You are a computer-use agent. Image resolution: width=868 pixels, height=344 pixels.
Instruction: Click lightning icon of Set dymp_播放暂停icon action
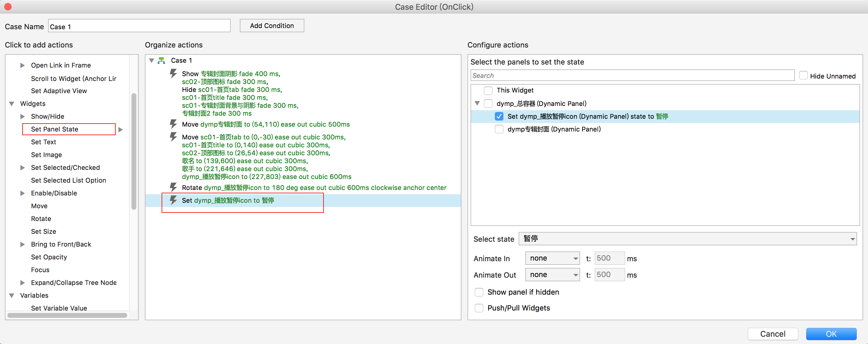(173, 200)
